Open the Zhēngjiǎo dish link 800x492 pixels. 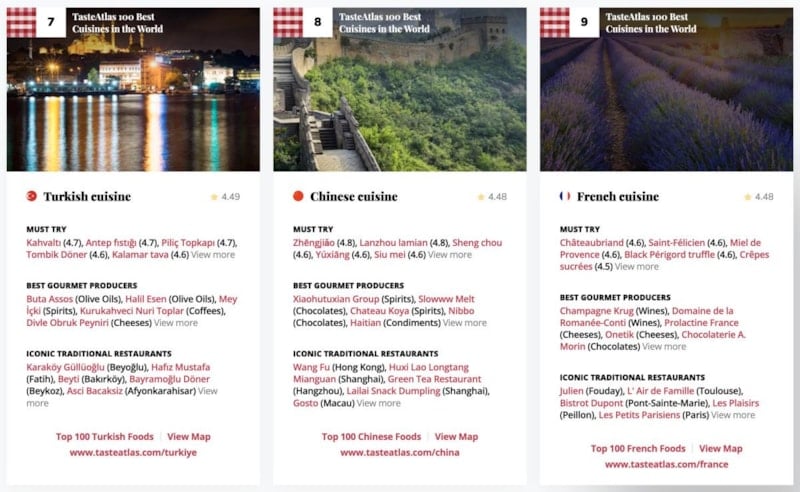click(314, 242)
